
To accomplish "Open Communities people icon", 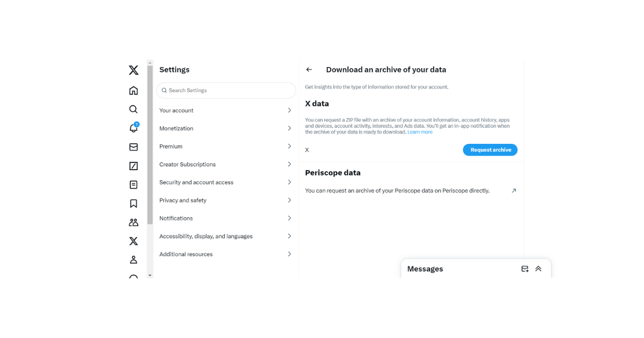I will click(134, 222).
